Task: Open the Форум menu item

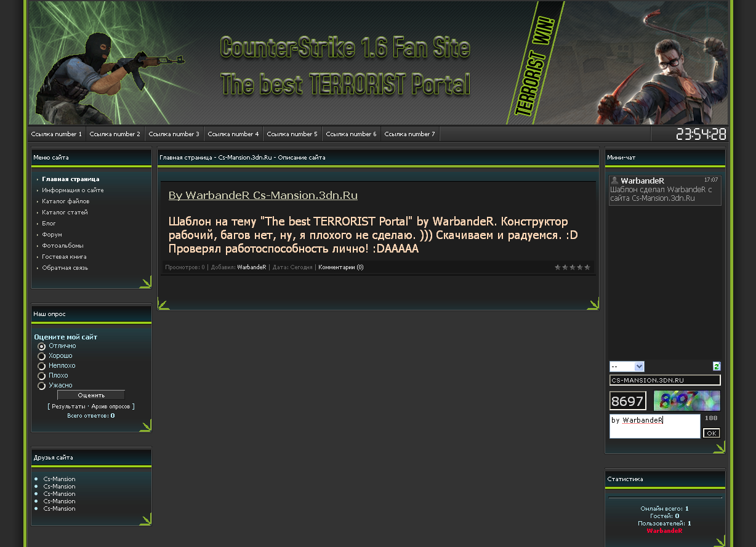Action: tap(52, 235)
